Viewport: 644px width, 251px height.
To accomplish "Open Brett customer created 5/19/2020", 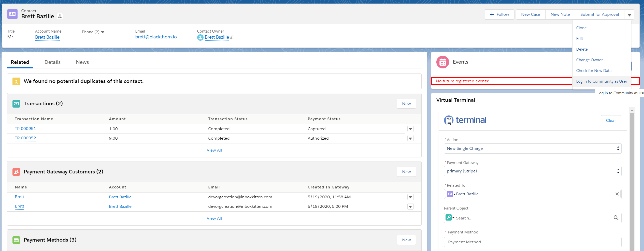I will 19,197.
